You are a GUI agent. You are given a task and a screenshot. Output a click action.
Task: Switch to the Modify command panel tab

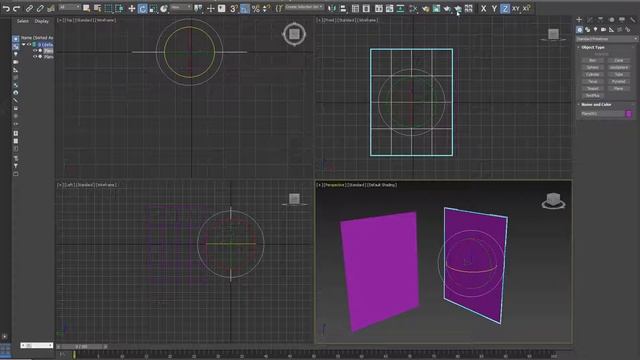pos(590,20)
